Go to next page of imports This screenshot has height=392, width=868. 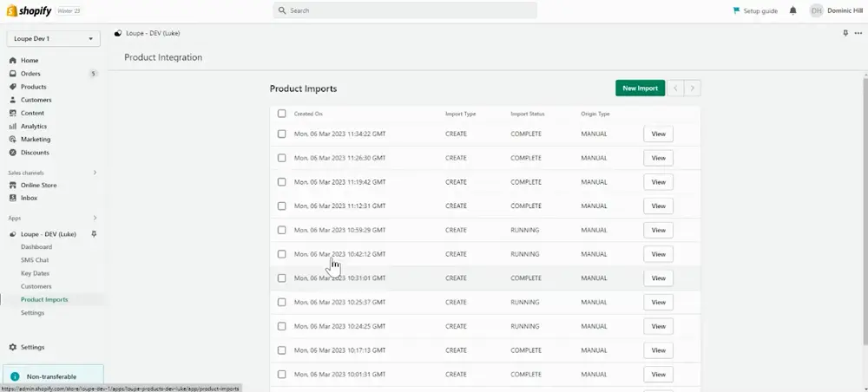click(693, 88)
